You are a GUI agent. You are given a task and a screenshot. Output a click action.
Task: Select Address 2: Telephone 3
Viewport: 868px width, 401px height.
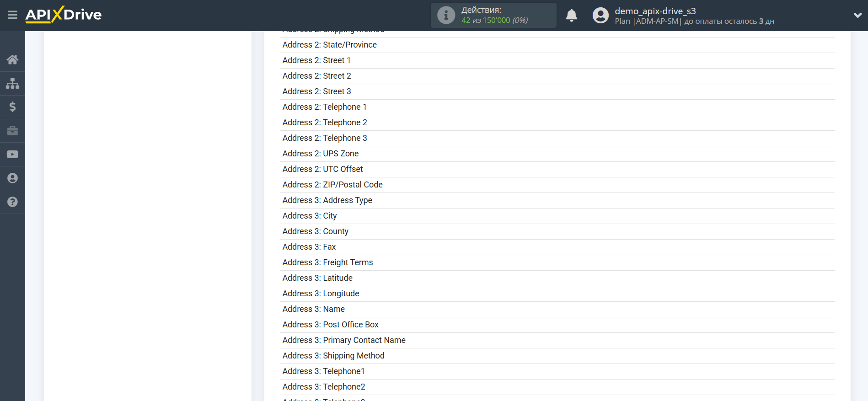coord(557,138)
